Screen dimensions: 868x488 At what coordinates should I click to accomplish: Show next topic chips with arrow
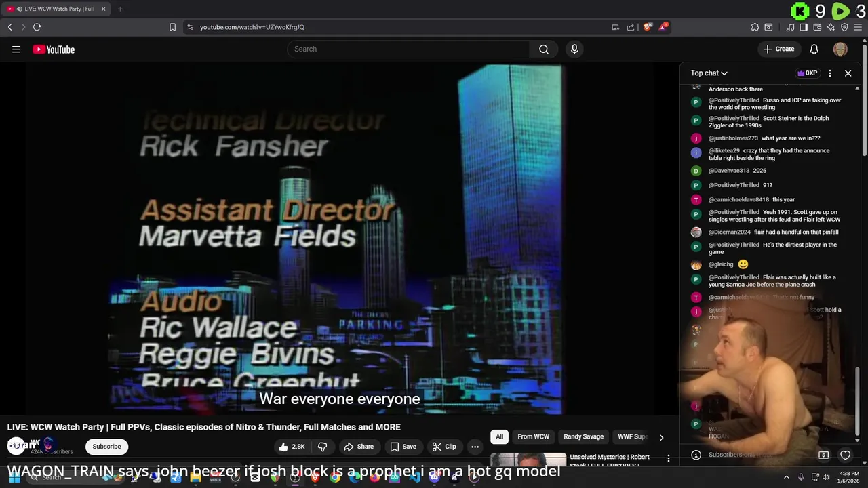click(x=661, y=437)
